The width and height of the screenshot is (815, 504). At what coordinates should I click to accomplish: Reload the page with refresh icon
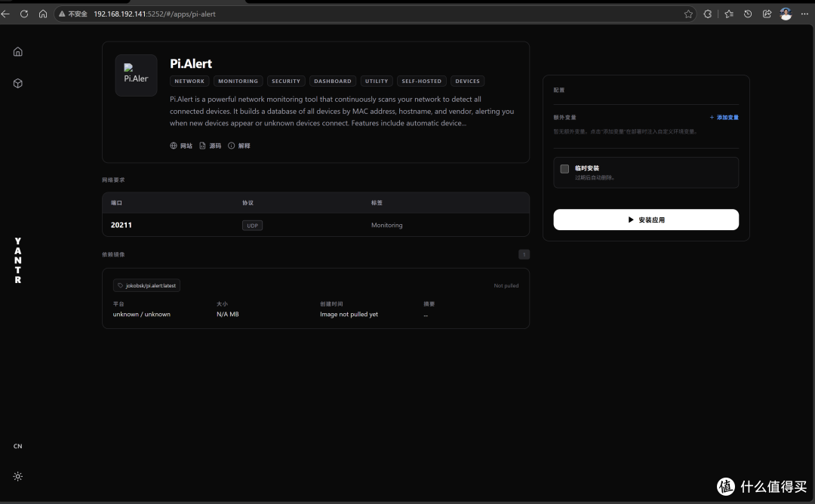point(24,14)
